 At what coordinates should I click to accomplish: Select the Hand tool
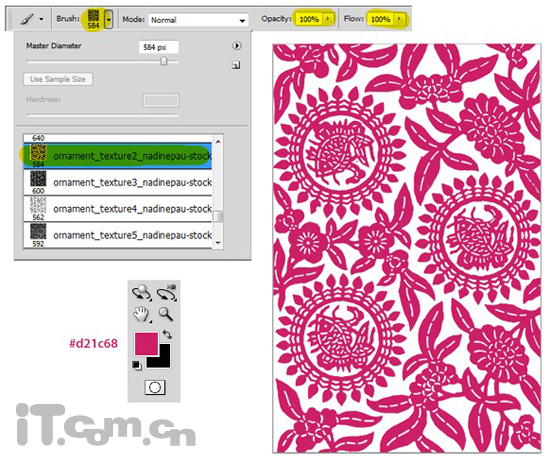[141, 314]
